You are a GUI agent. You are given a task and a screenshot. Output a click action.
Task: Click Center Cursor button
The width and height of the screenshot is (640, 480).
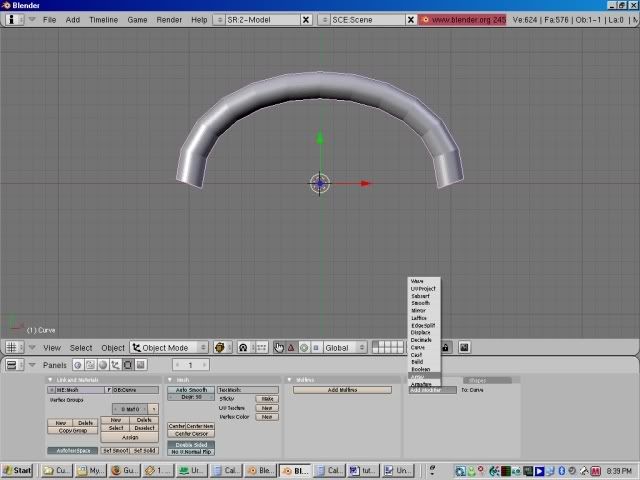click(x=191, y=434)
